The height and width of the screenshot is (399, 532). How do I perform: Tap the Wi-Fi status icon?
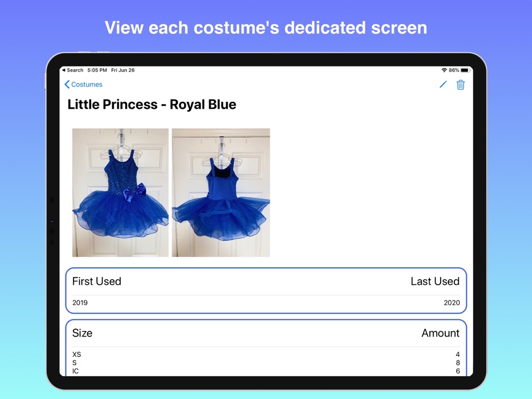444,70
